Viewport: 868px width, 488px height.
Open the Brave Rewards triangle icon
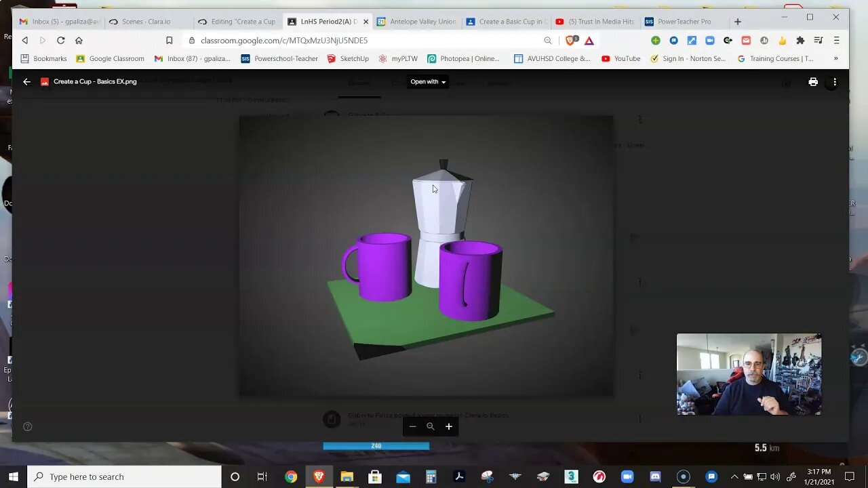click(x=589, y=41)
